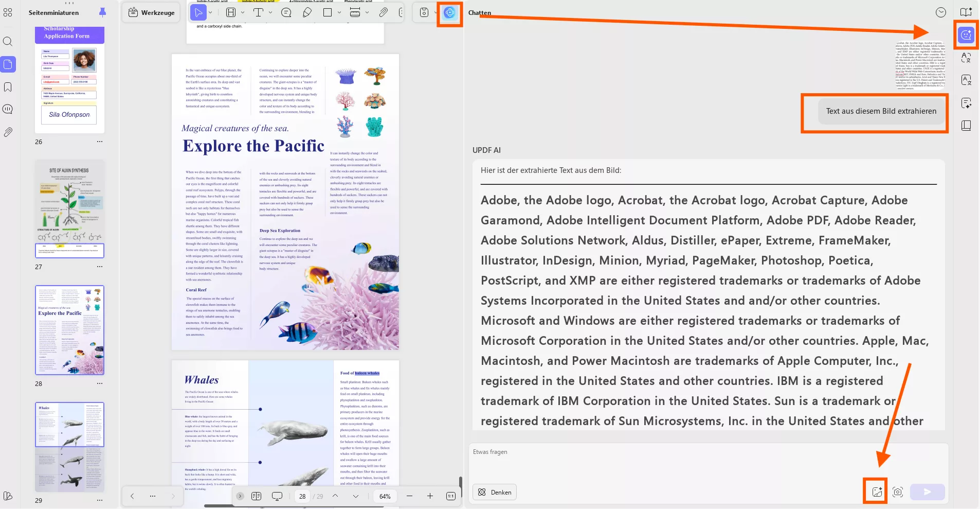This screenshot has width=980, height=509.
Task: Open the notebook icon in the right sidebar
Action: (966, 126)
